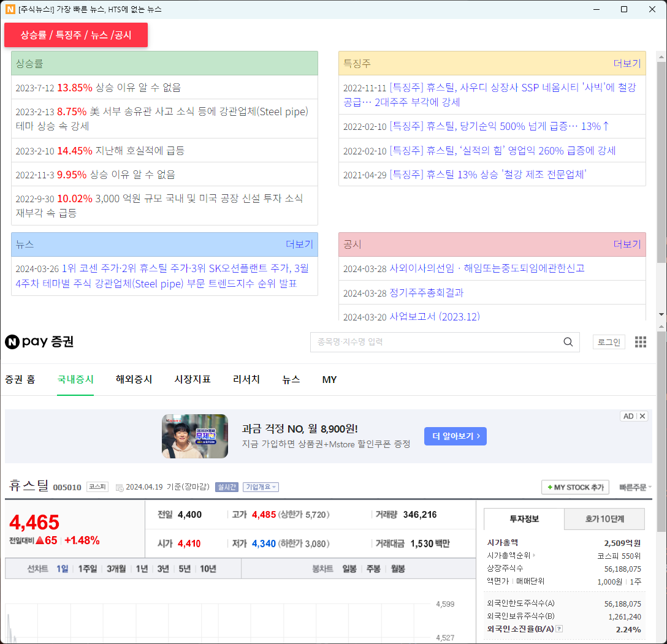The image size is (667, 644).
Task: Open the 해외증시 tab
Action: 134,380
